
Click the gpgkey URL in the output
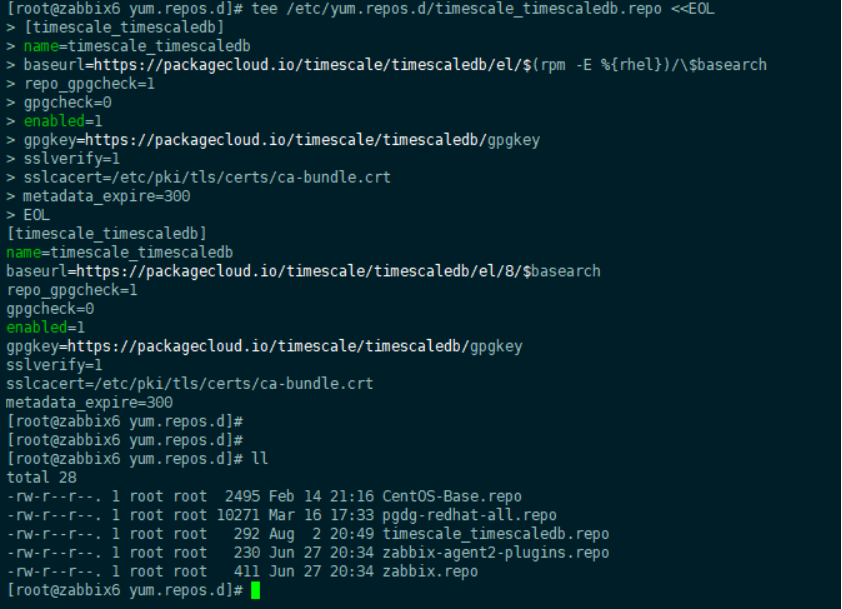click(295, 346)
